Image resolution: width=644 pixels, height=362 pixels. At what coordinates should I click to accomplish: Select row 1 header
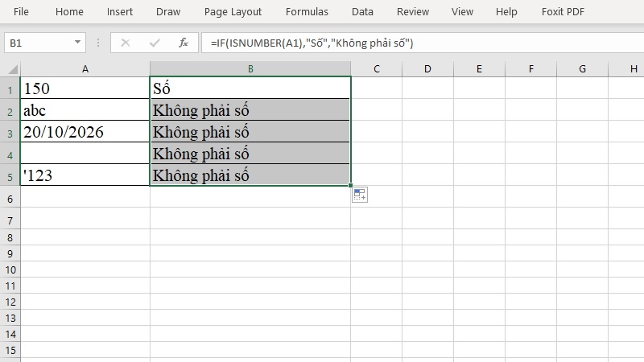pyautogui.click(x=10, y=88)
